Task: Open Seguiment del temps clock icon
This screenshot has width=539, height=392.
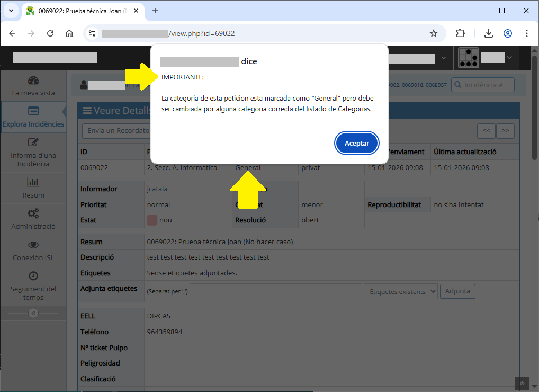Action: click(x=33, y=276)
